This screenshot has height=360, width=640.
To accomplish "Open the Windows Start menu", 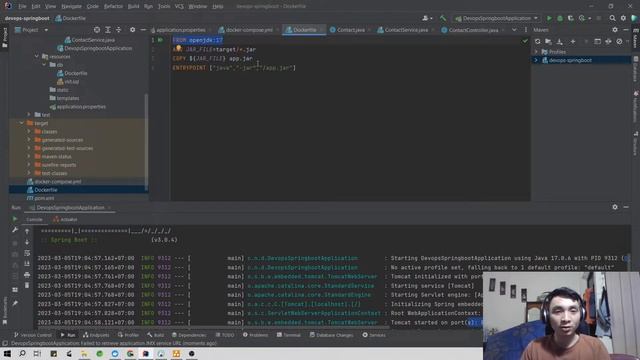I will click(x=7, y=353).
